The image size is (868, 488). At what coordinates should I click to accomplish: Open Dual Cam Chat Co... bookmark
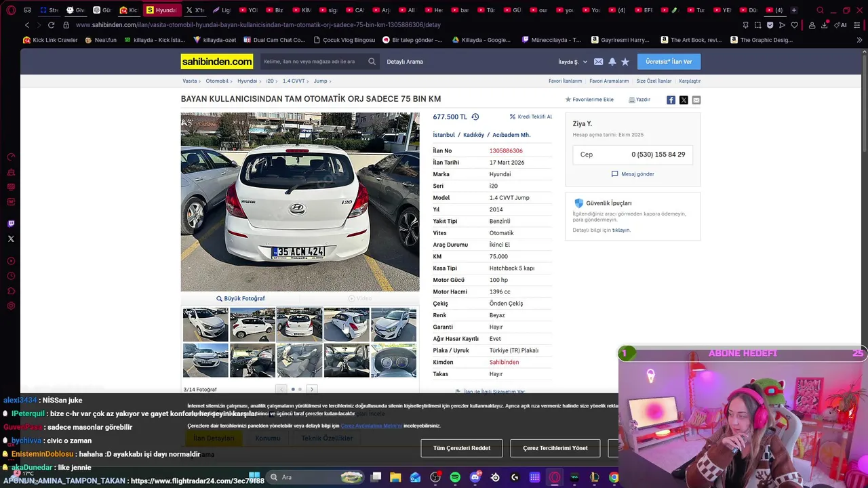click(x=274, y=40)
